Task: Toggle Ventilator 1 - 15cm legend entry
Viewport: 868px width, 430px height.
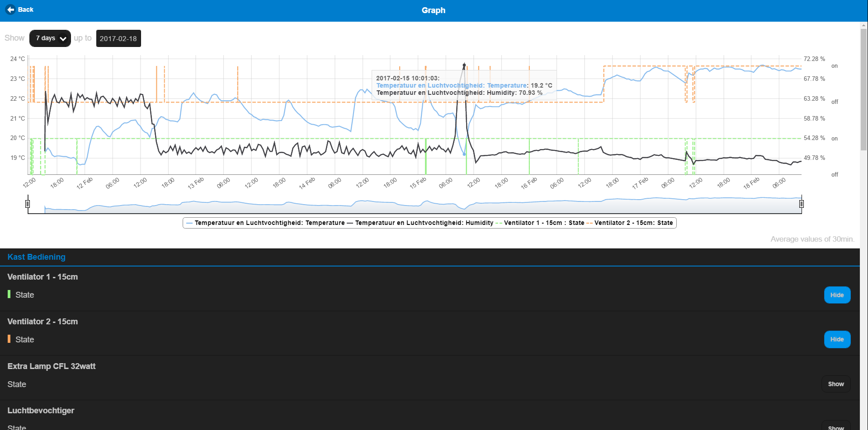Action: (540, 223)
